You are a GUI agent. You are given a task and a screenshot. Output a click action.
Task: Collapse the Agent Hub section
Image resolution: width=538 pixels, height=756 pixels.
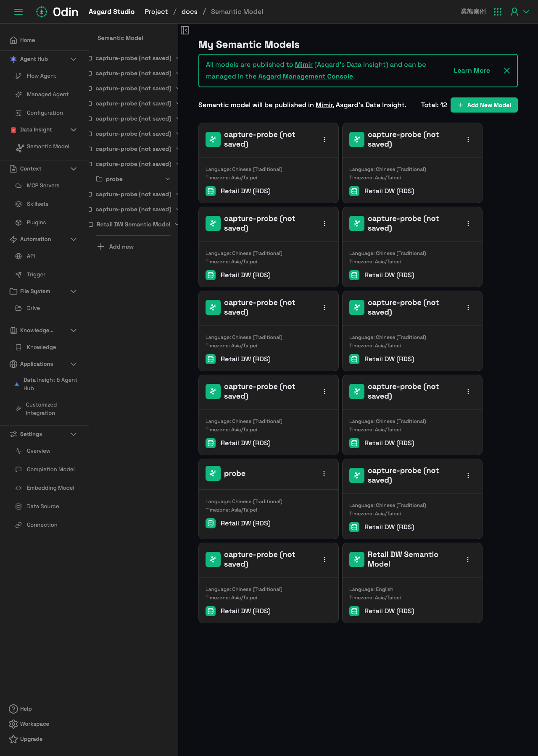pyautogui.click(x=74, y=59)
